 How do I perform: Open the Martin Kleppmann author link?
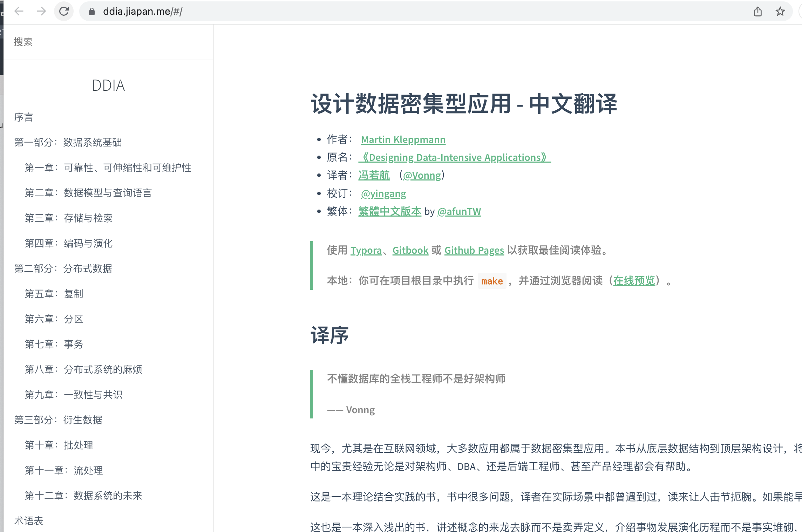click(x=403, y=140)
